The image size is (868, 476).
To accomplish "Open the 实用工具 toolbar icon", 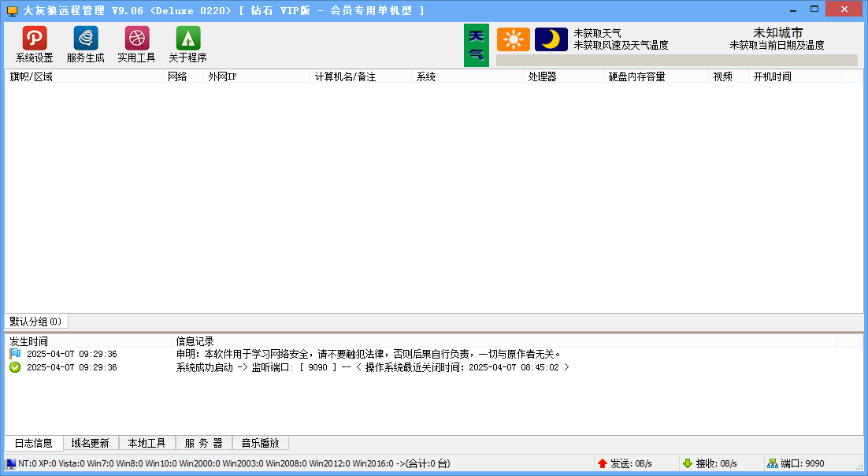I will pos(137,39).
